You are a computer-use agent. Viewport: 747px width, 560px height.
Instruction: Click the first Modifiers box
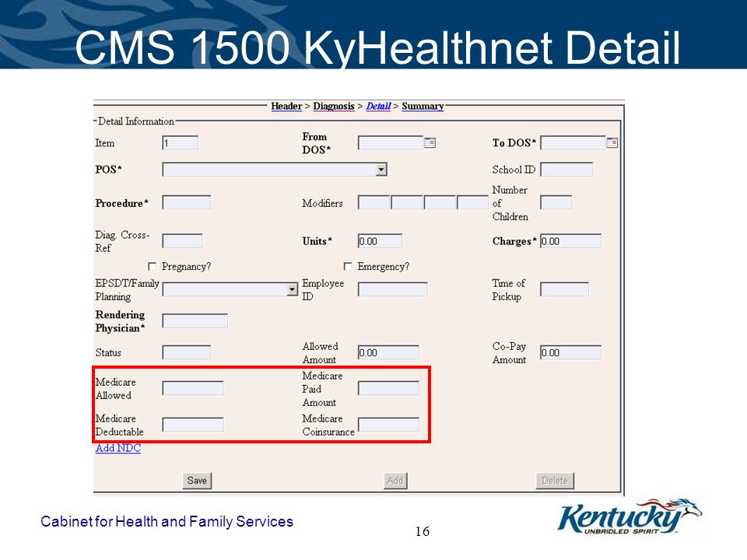tap(374, 203)
